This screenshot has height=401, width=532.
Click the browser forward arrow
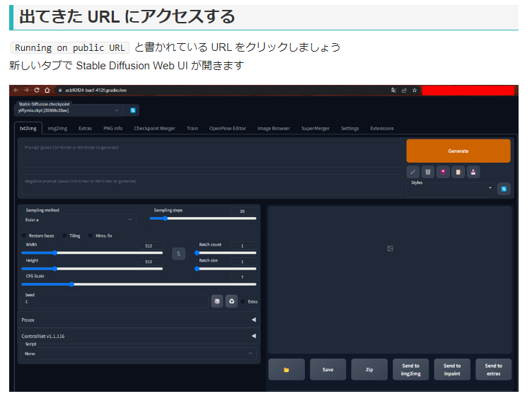pos(26,91)
